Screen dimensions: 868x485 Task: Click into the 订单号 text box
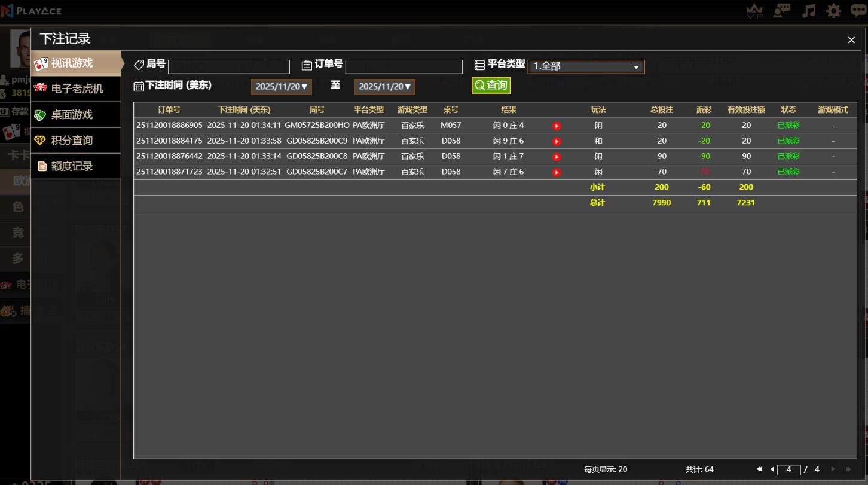click(404, 66)
